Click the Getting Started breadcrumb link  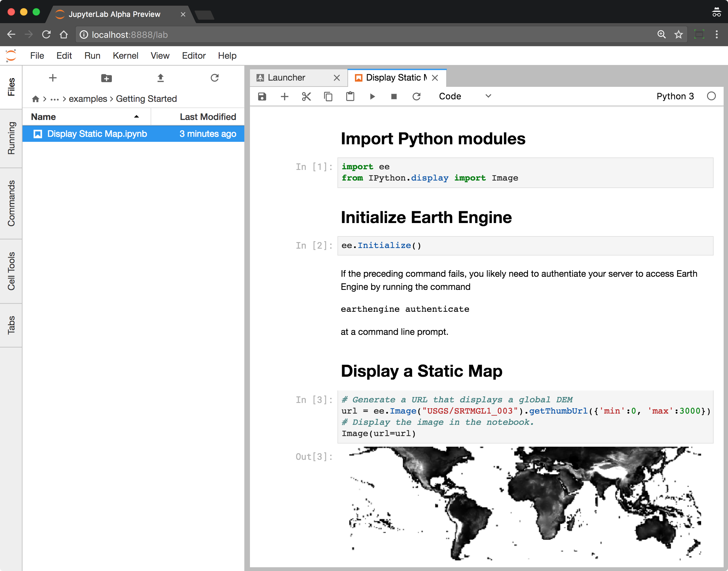click(146, 99)
